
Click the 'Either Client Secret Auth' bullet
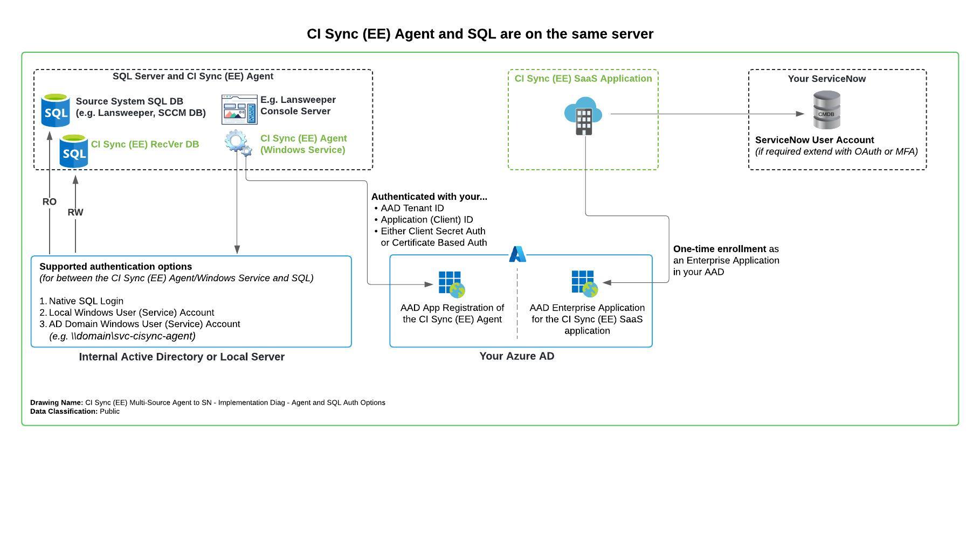[433, 231]
